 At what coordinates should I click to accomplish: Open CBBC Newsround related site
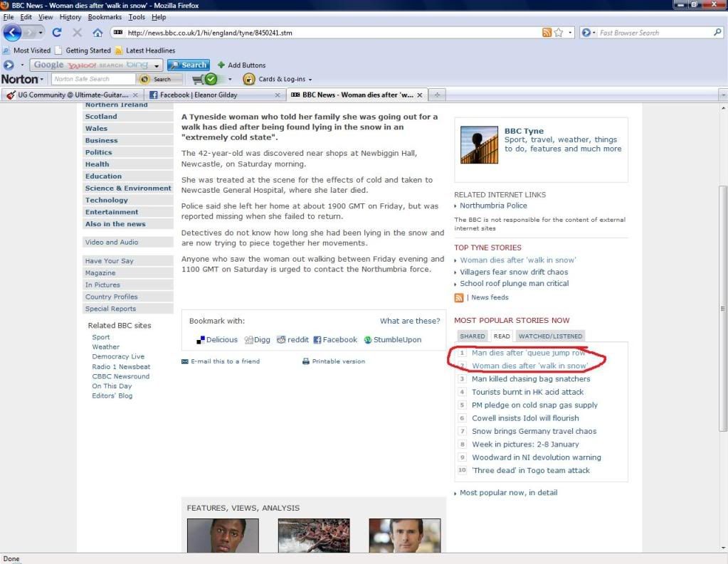121,376
